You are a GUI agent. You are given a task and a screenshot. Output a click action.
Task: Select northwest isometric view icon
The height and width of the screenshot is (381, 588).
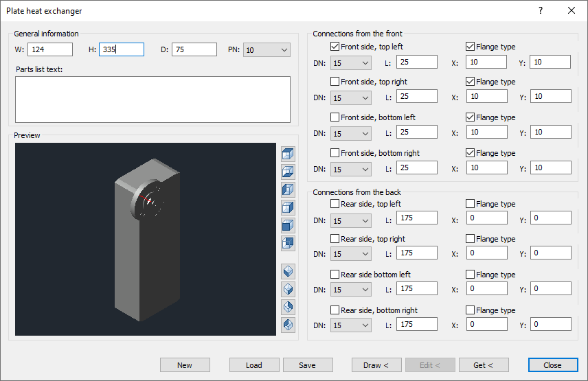288,325
